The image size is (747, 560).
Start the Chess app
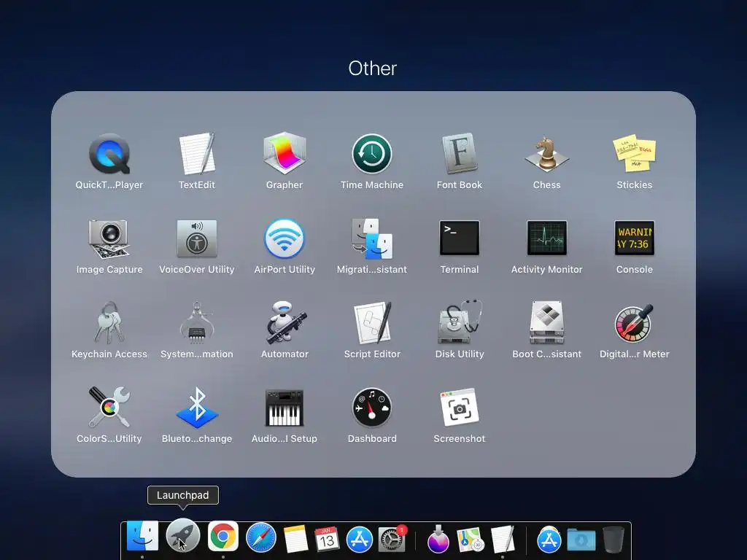[547, 154]
